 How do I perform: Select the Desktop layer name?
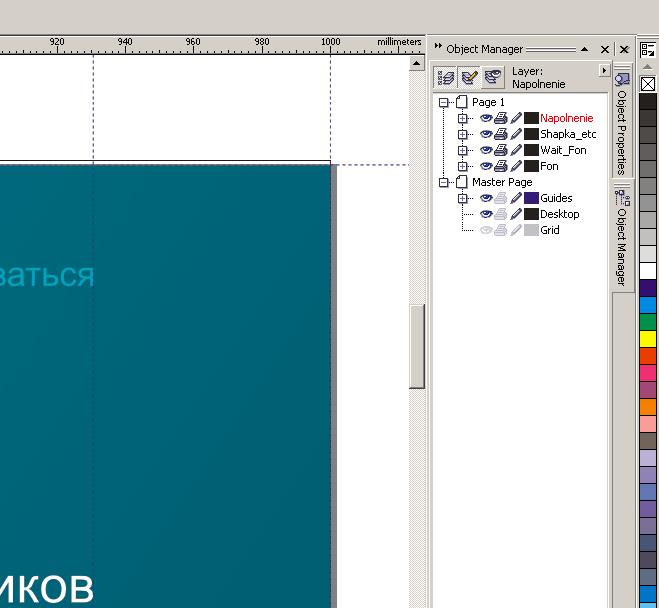(559, 214)
